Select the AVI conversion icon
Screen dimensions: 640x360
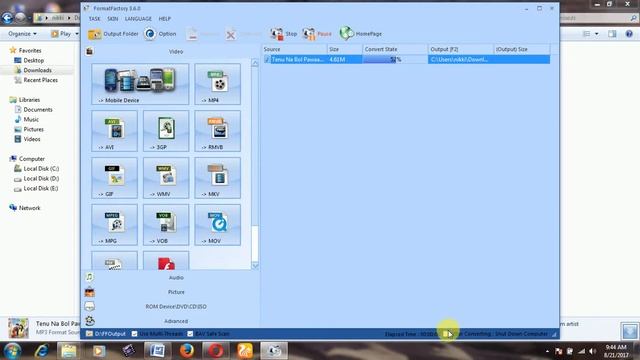tap(114, 131)
